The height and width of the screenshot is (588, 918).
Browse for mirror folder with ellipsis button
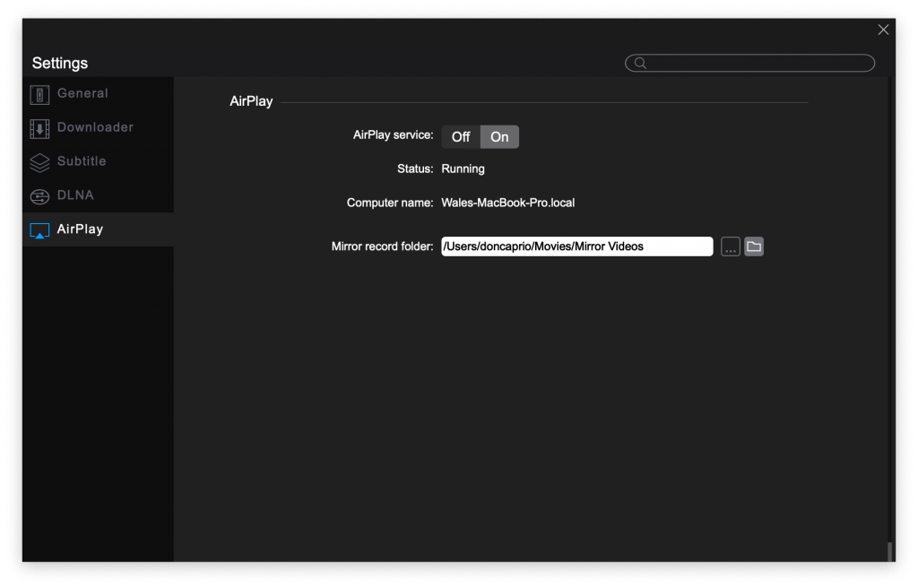[730, 246]
